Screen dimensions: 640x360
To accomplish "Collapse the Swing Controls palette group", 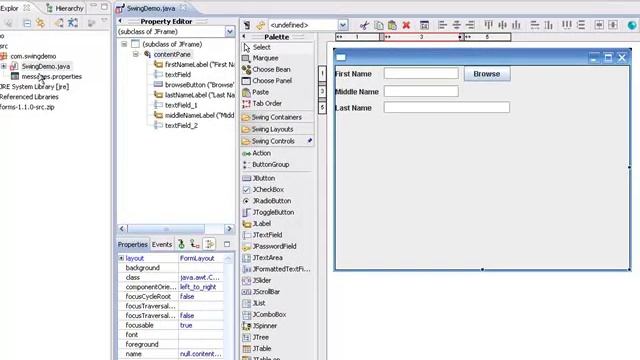I will click(x=277, y=141).
